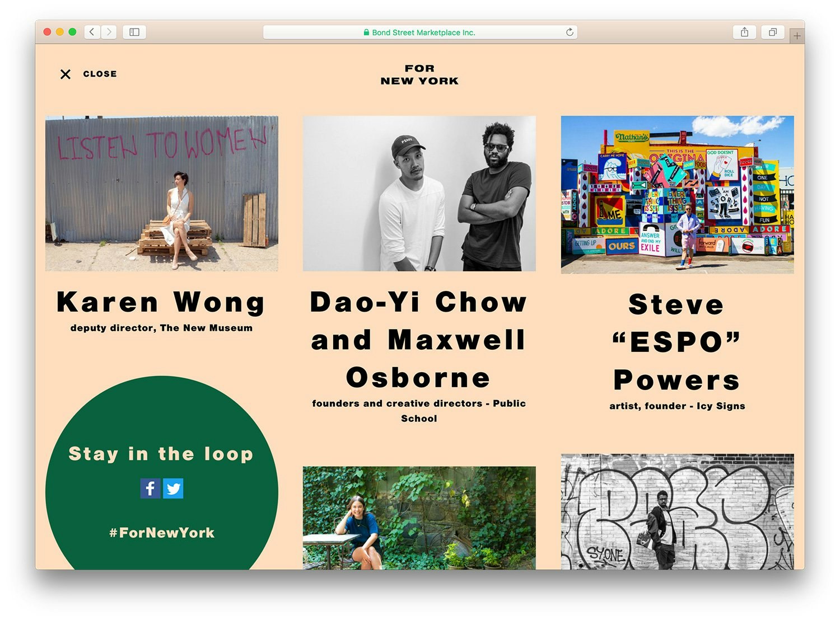Show all tabs overview icon

pyautogui.click(x=773, y=32)
